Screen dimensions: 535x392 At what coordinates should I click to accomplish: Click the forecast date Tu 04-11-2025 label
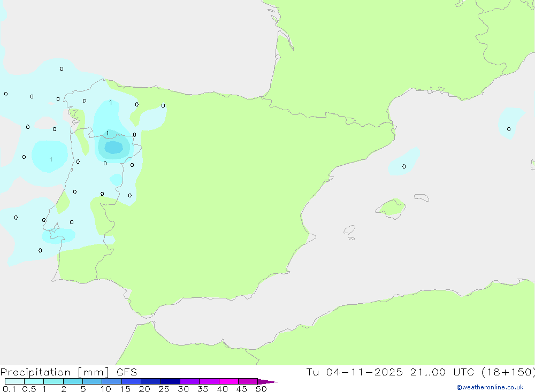pyautogui.click(x=354, y=372)
